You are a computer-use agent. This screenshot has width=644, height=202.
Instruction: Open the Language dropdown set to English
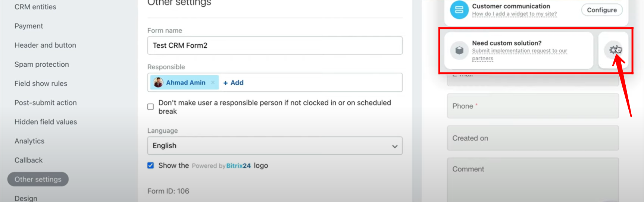[x=275, y=146]
